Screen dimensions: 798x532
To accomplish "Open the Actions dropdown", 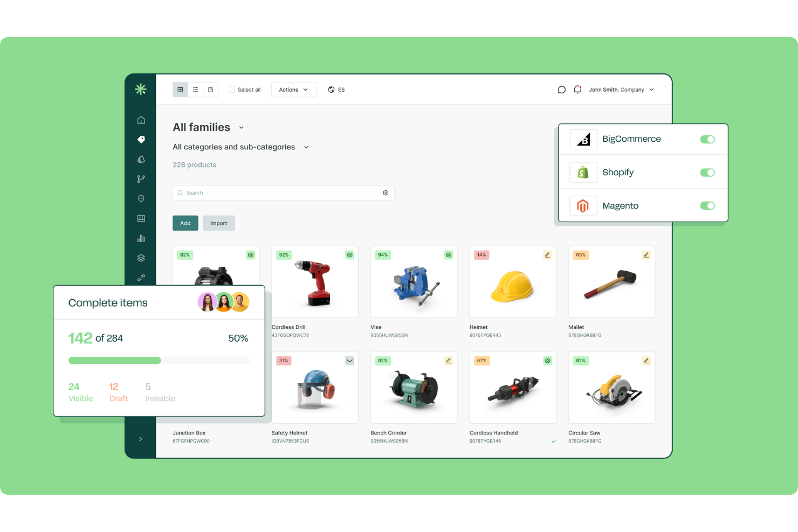I will 294,89.
